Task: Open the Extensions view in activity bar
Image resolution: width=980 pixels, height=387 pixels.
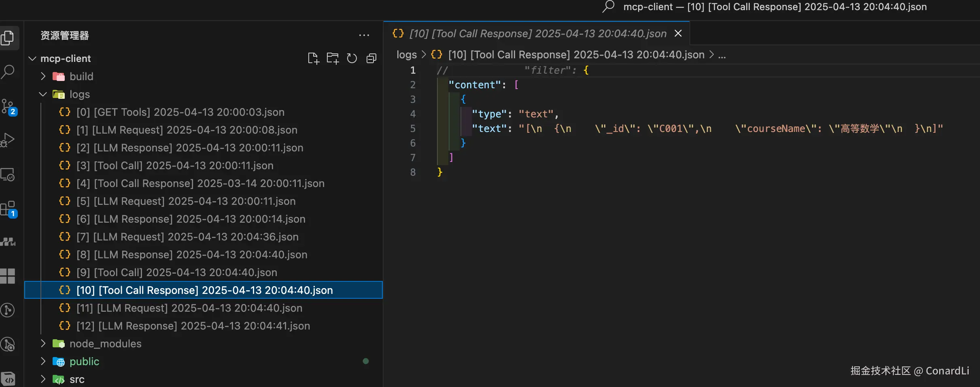Action: [8, 208]
